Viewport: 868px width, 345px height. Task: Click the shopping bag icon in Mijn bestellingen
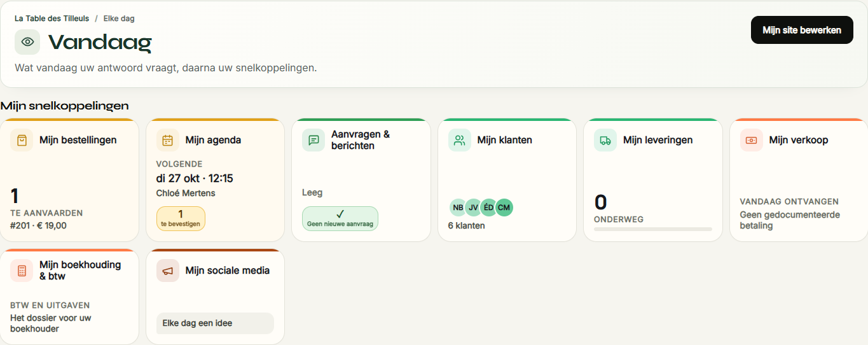click(x=22, y=140)
